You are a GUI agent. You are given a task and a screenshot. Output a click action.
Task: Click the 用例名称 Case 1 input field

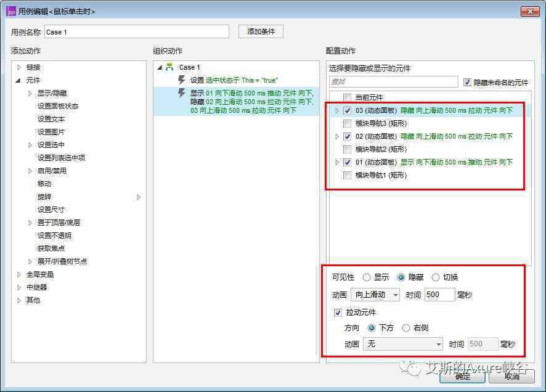137,31
